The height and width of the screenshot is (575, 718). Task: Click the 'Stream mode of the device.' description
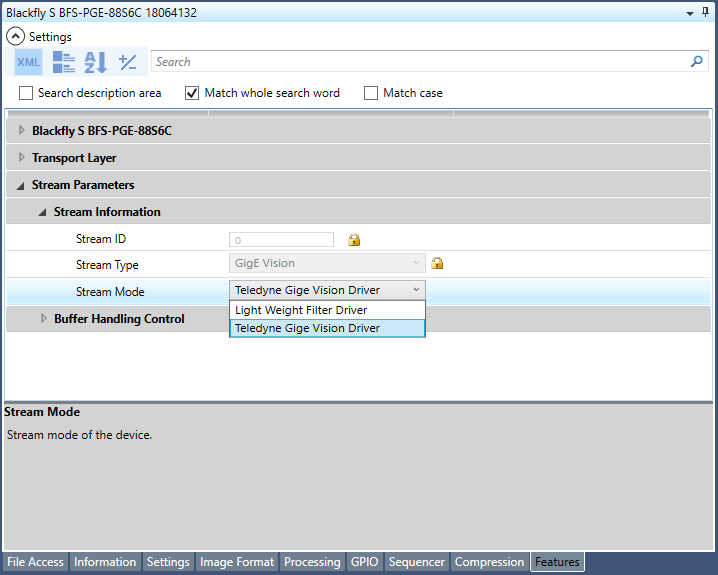click(x=79, y=434)
